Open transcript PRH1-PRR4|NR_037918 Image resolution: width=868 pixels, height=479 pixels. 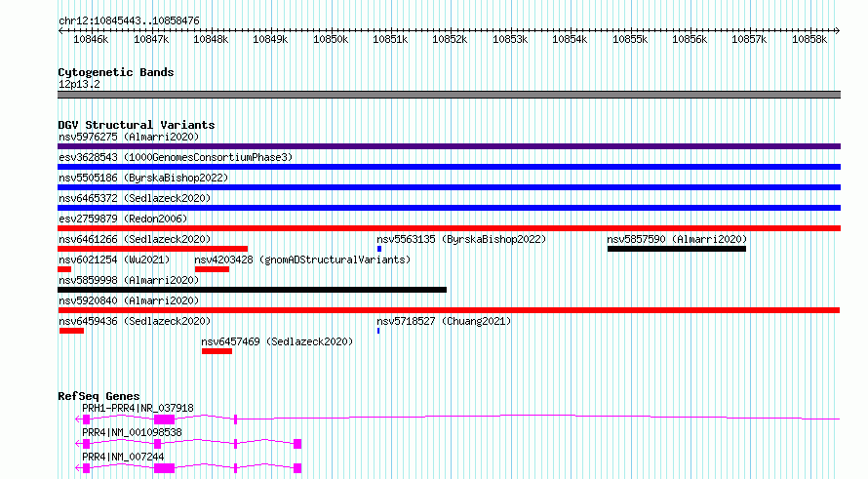(138, 408)
